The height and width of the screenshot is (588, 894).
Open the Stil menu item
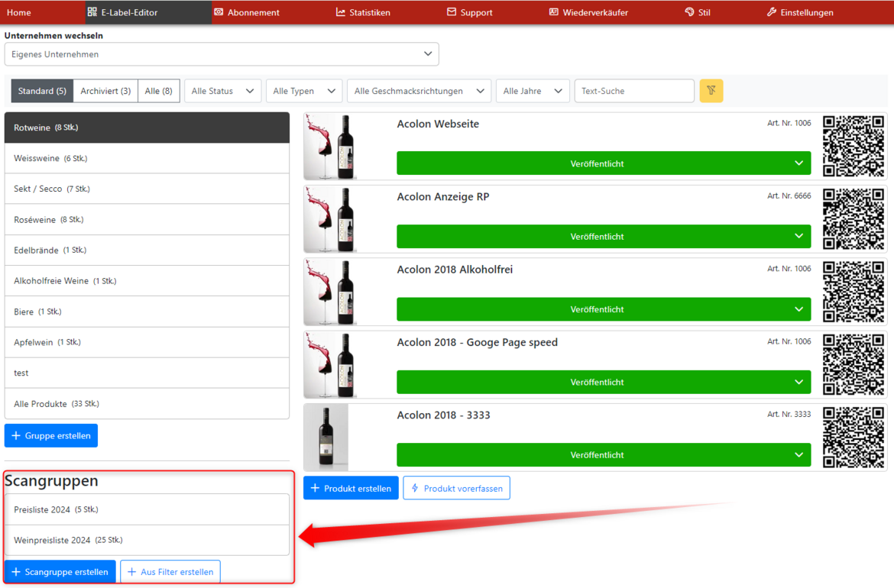698,12
